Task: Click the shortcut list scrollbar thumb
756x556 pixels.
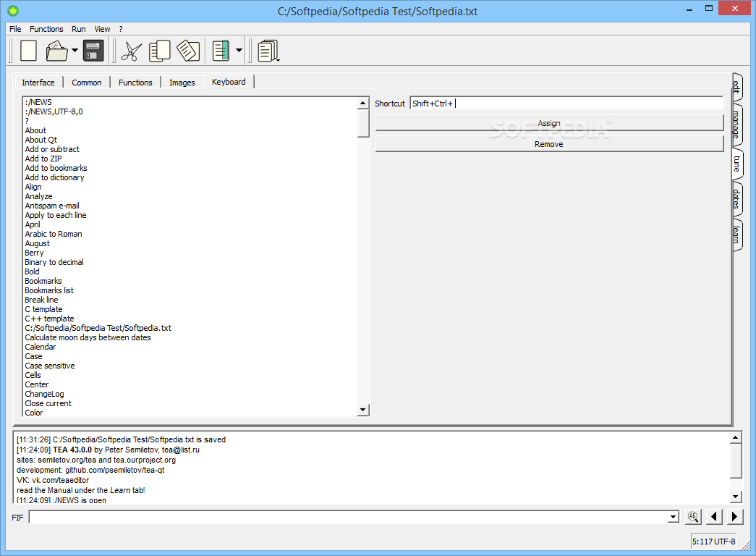Action: (x=364, y=124)
